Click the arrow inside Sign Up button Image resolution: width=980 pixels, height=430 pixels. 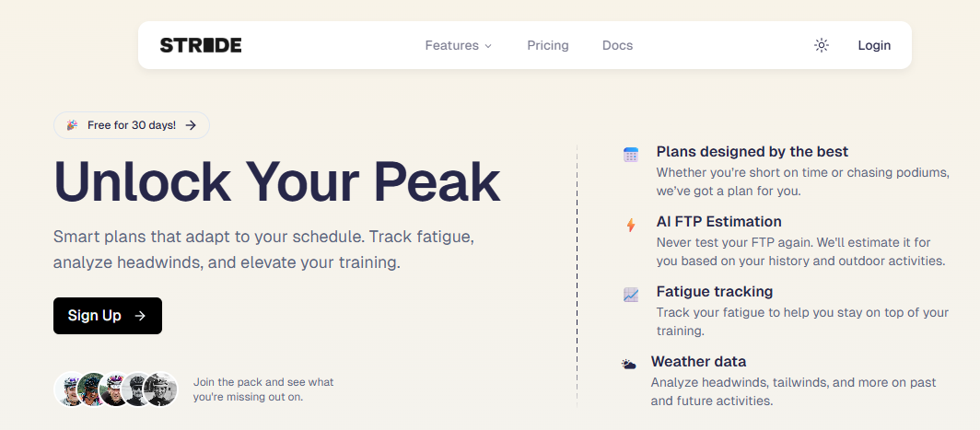click(140, 316)
